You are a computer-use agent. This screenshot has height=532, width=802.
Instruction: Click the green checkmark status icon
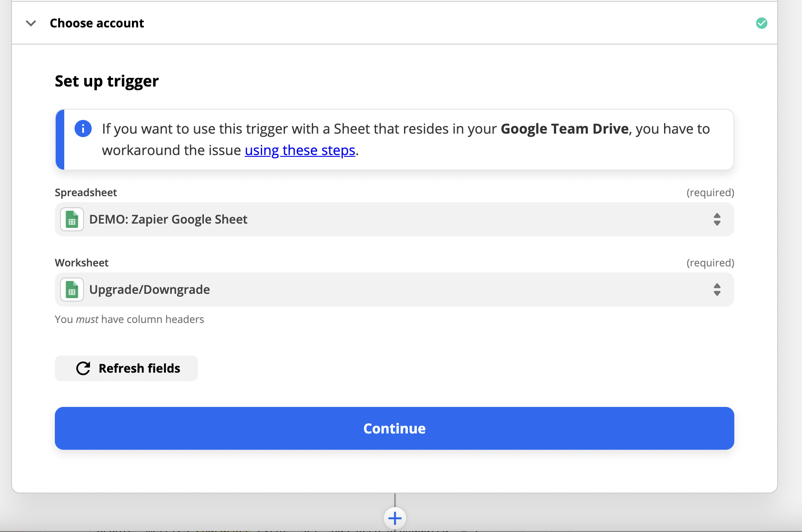761,23
